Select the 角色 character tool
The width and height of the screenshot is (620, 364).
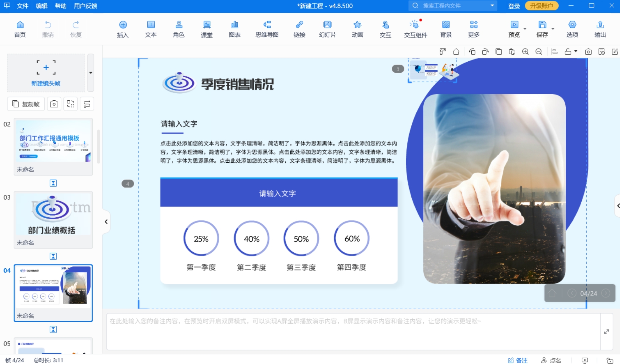179,29
